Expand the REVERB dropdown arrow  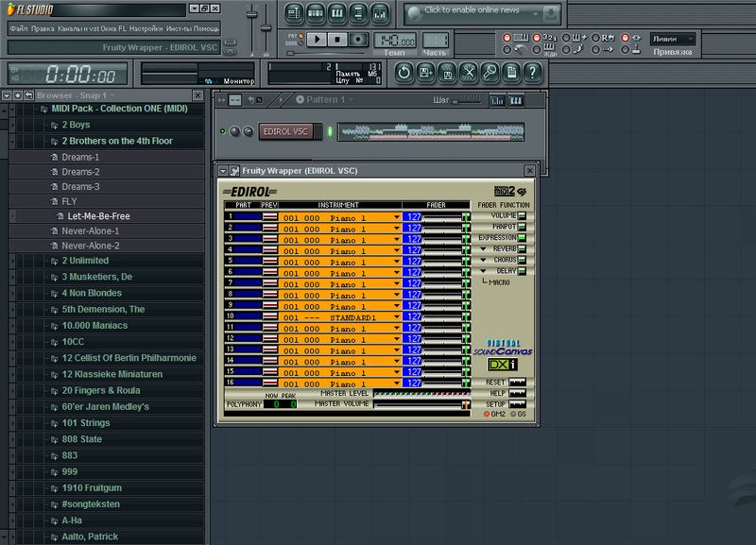point(483,248)
